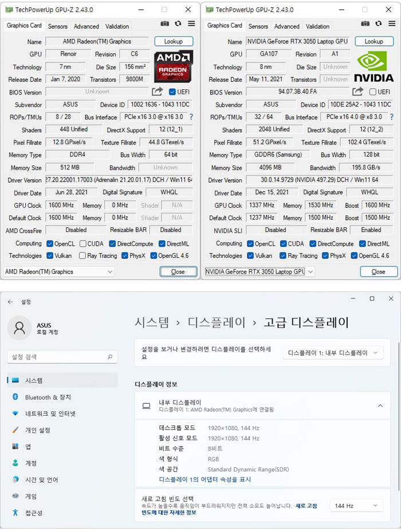Click NVIDIA BIOS Version 94.07.3B.40.FA field

point(297,92)
